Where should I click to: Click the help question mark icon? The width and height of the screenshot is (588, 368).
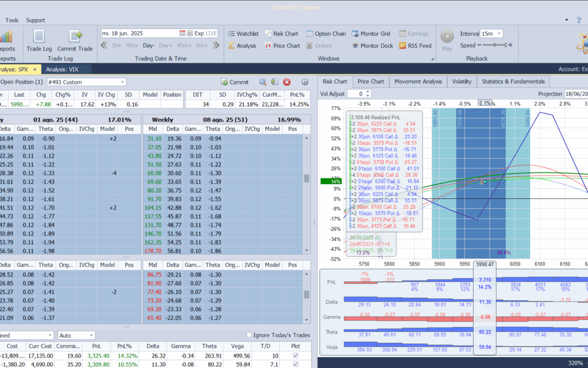(x=579, y=20)
